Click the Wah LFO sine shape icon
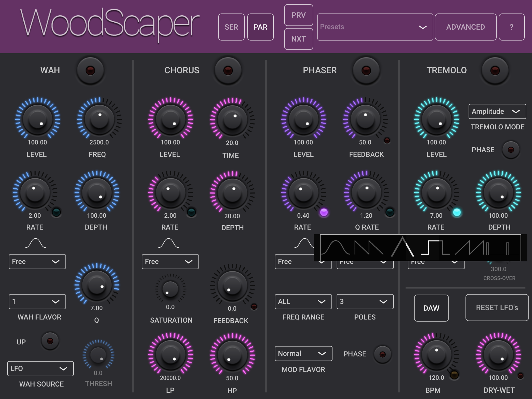Viewport: 532px width, 399px height. (36, 243)
